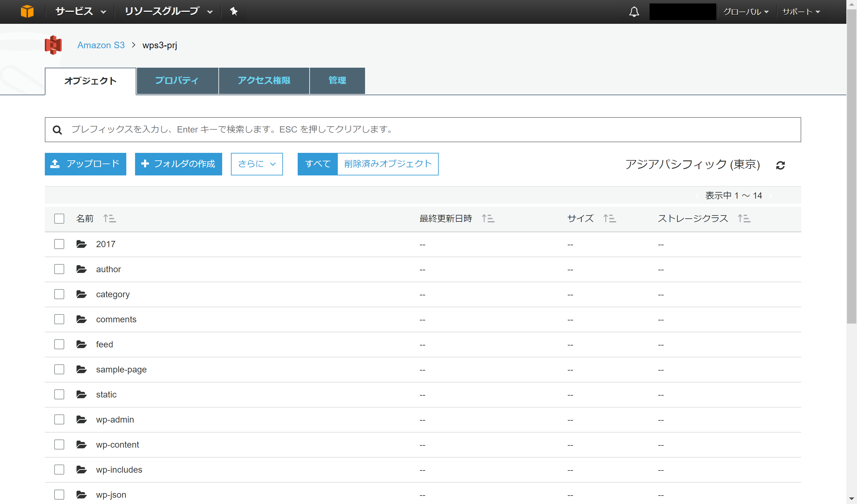Open the notifications bell
The image size is (857, 504).
634,12
